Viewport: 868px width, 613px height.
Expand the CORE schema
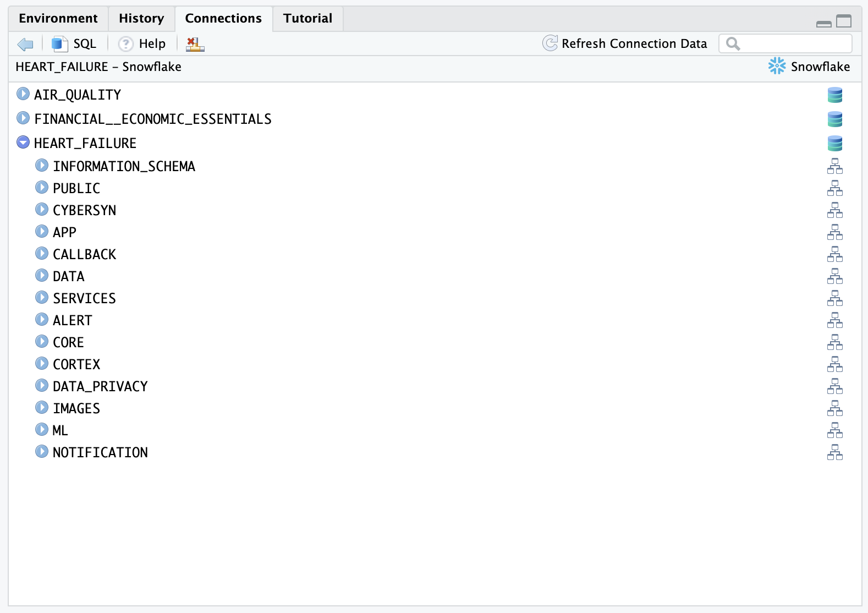pyautogui.click(x=42, y=341)
